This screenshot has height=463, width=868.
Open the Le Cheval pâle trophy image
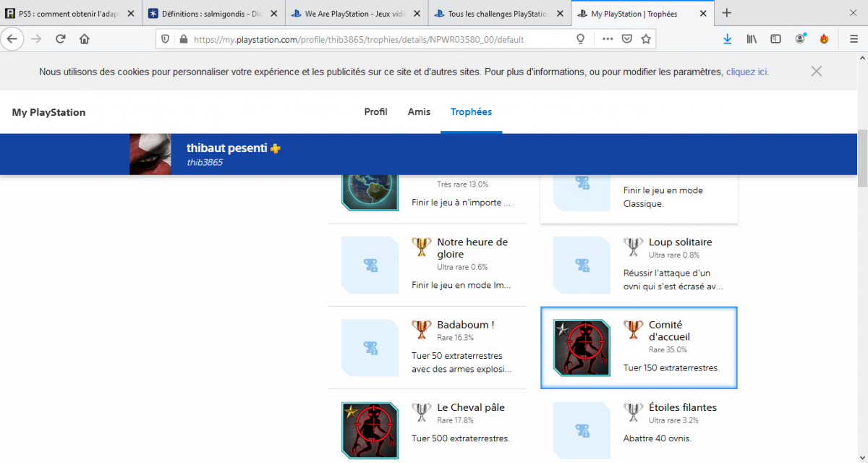click(x=370, y=430)
